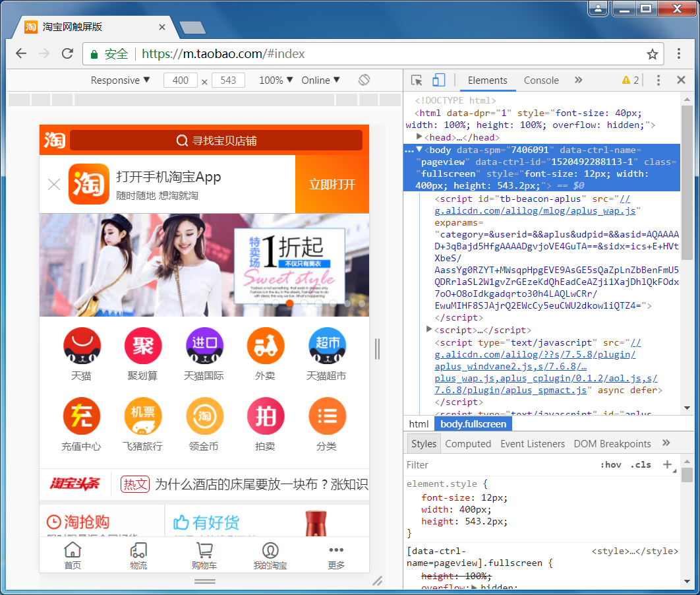This screenshot has width=700, height=595.
Task: Click the rotate device orientation icon
Action: [x=364, y=80]
